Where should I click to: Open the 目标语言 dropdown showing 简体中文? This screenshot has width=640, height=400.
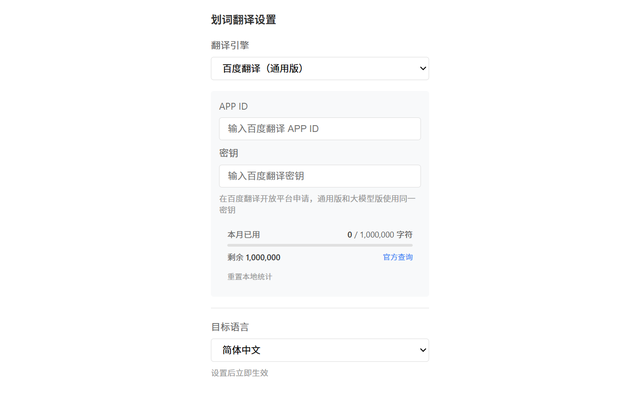pyautogui.click(x=320, y=350)
